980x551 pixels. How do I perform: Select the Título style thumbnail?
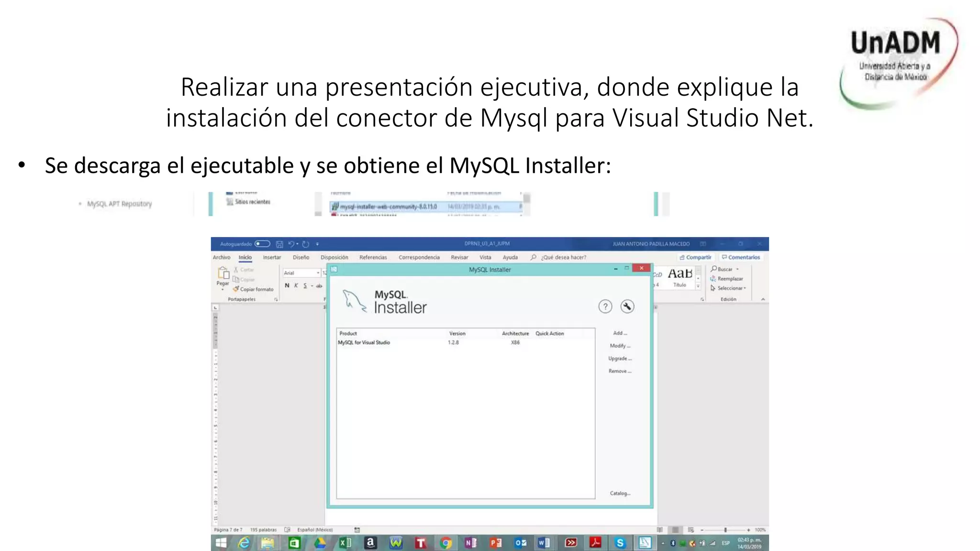coord(680,277)
